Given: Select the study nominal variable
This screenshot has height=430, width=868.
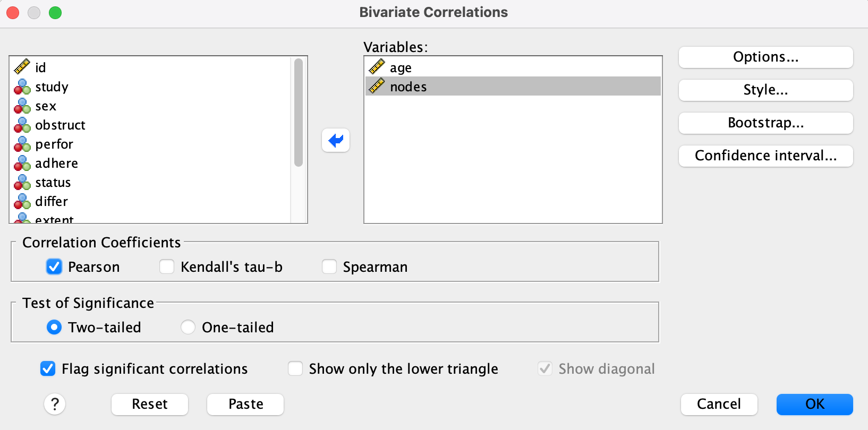Looking at the screenshot, I should [x=52, y=87].
